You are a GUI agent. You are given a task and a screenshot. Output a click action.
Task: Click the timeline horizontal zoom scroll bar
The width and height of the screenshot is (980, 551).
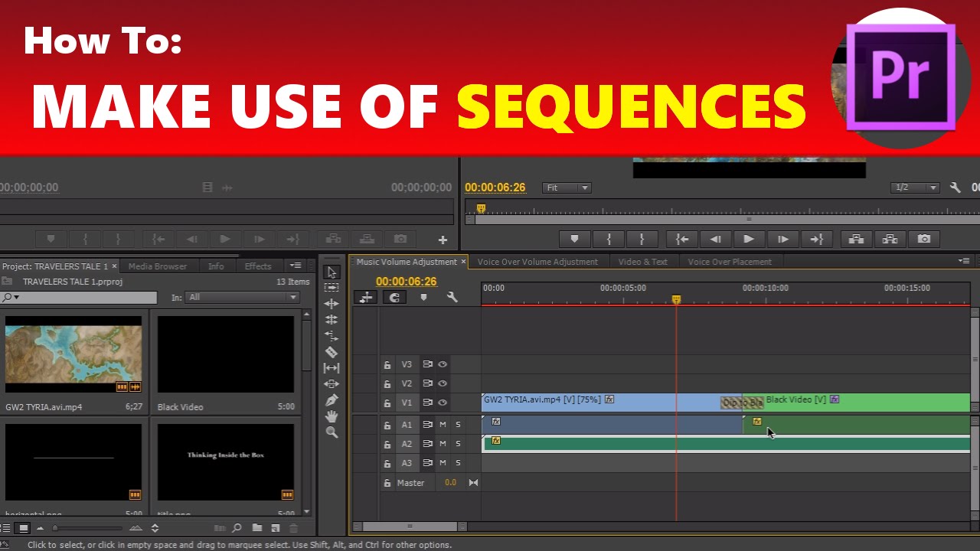pyautogui.click(x=410, y=527)
